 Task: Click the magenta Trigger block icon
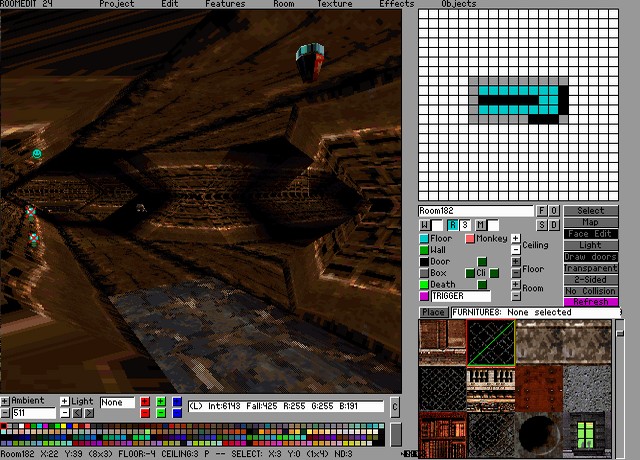pos(424,296)
